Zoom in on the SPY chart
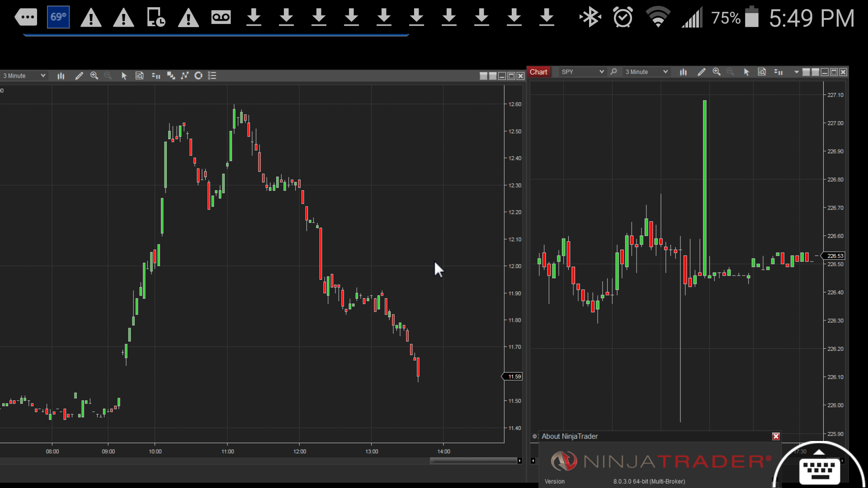The image size is (868, 488). point(717,72)
